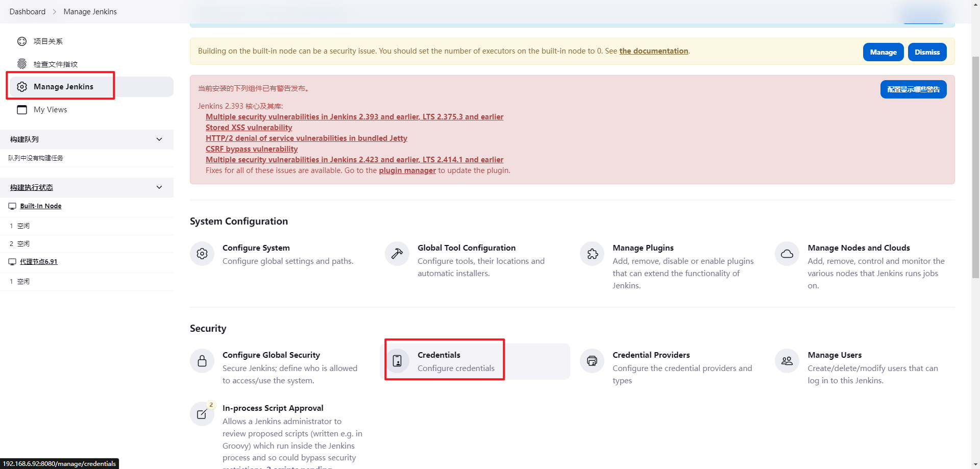Open the documentation link
The image size is (980, 469).
tap(653, 51)
